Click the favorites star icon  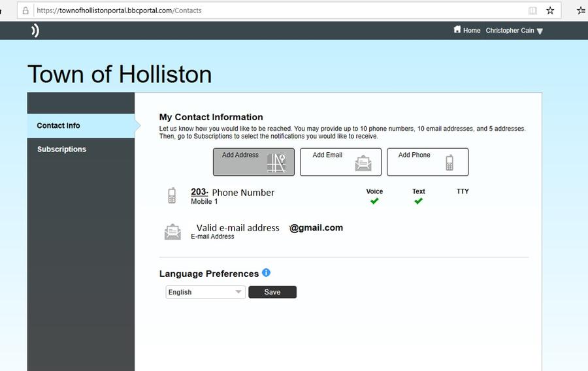pyautogui.click(x=550, y=10)
